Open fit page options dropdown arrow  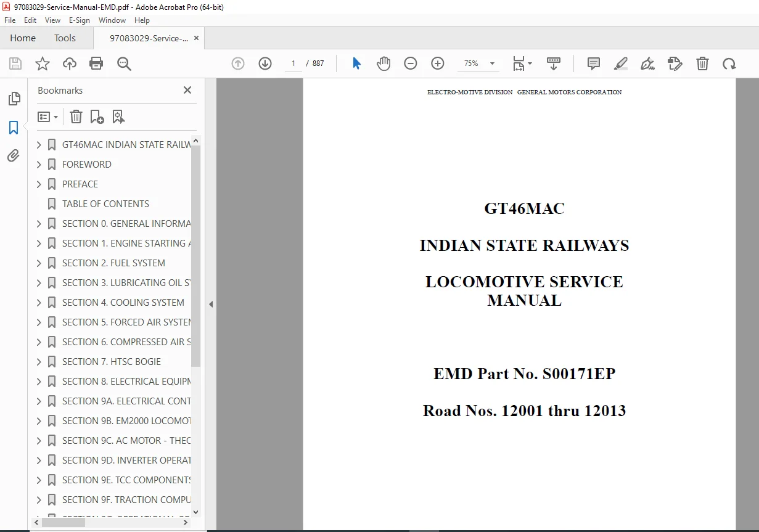[x=530, y=63]
